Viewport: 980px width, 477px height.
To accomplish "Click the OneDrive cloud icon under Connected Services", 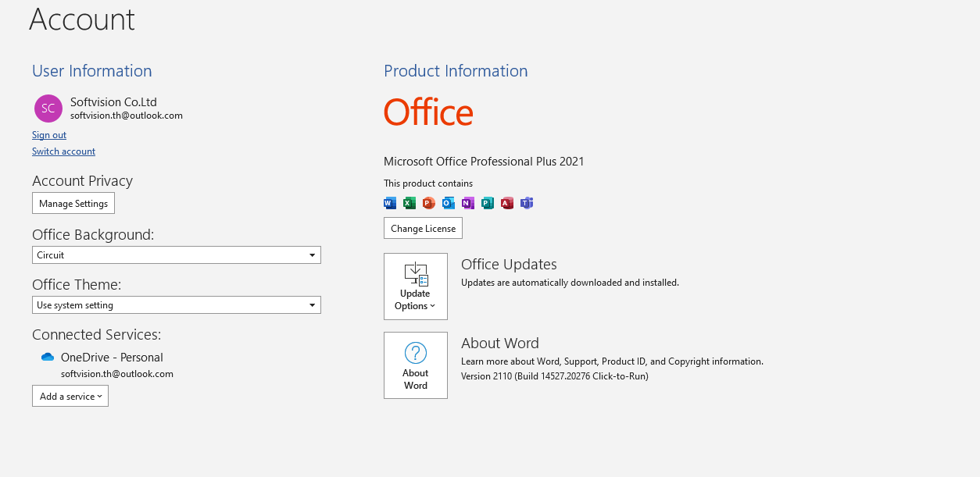I will [x=47, y=356].
